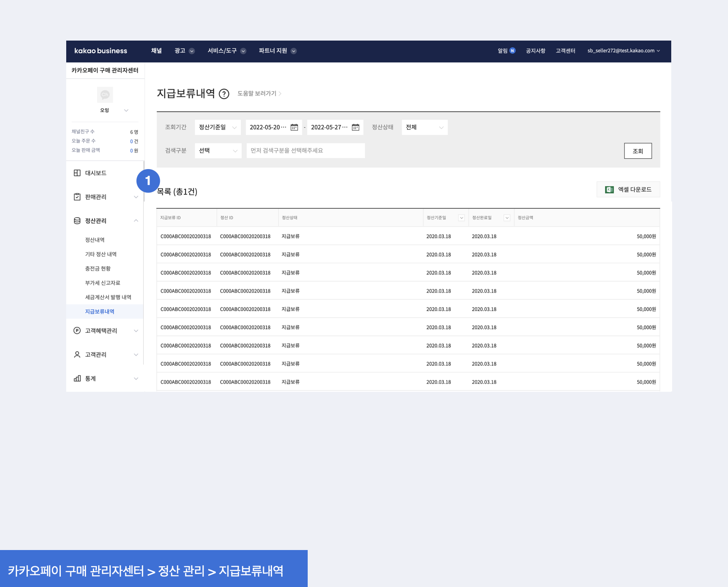Click the 목록 (총1건) heading
728x587 pixels.
177,192
